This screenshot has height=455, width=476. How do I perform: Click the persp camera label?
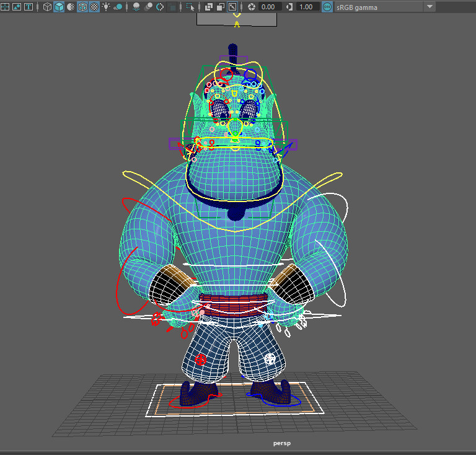pyautogui.click(x=282, y=443)
